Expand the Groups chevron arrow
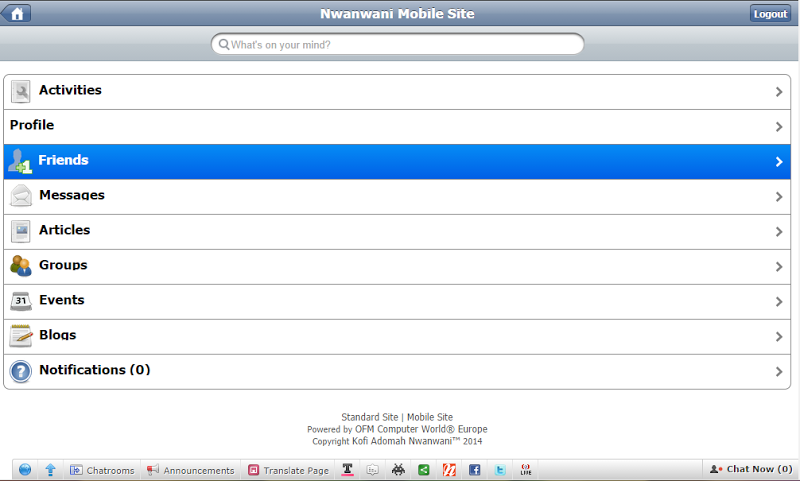This screenshot has height=481, width=800. pyautogui.click(x=779, y=267)
